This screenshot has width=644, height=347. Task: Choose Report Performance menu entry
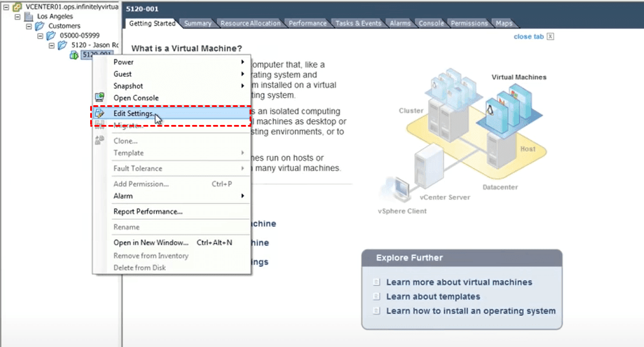pyautogui.click(x=172, y=212)
